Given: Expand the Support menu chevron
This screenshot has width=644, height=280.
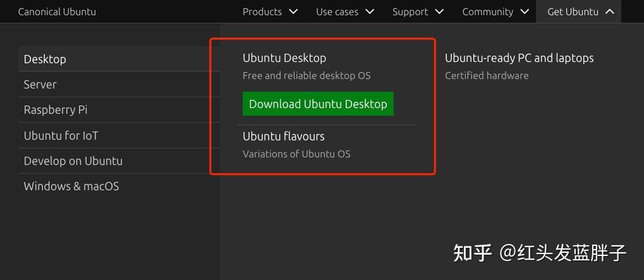Looking at the screenshot, I should tap(440, 11).
